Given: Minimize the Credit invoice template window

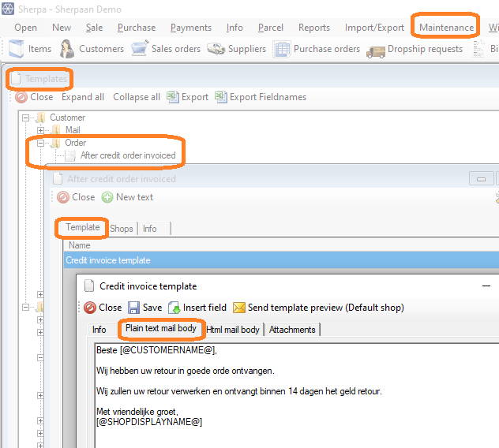Looking at the screenshot, I should (x=486, y=286).
